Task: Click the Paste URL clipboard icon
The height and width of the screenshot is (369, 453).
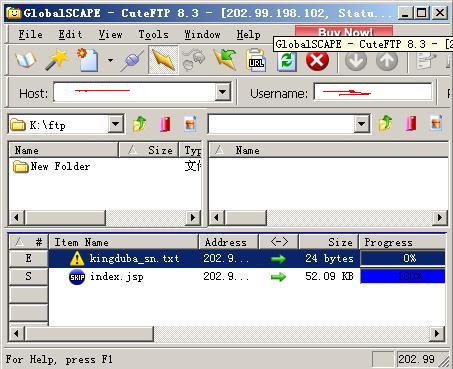Action: point(256,60)
